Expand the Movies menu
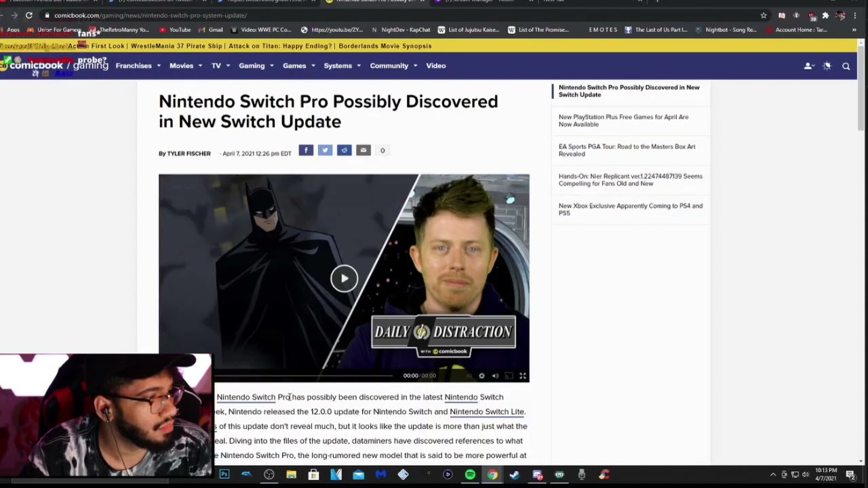 [x=185, y=66]
